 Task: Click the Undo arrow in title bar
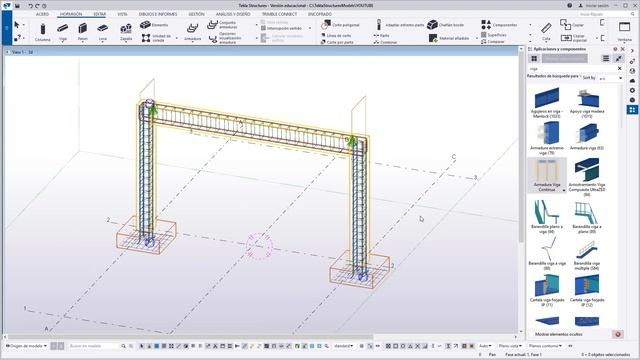30,6
